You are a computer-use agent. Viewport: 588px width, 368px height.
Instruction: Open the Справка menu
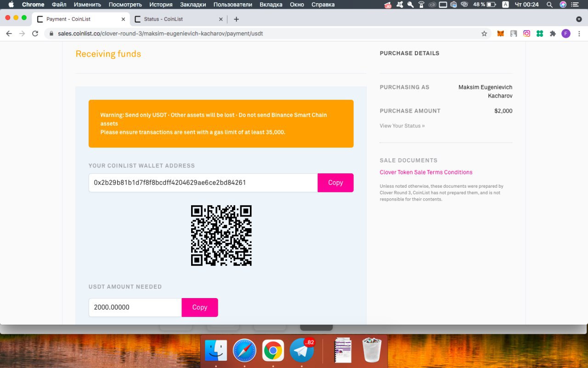pos(323,5)
